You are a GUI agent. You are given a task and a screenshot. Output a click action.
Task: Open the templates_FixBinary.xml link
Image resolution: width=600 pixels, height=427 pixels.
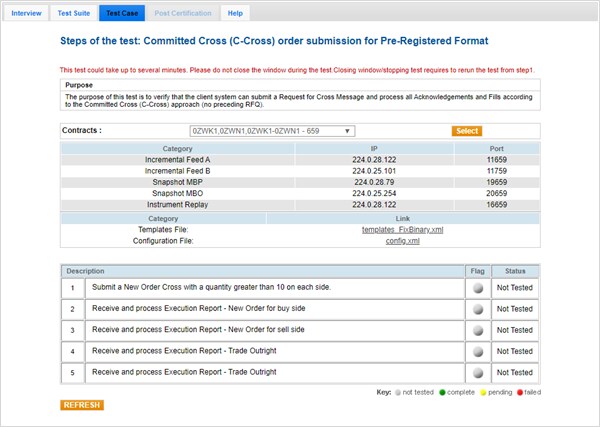pos(387,229)
